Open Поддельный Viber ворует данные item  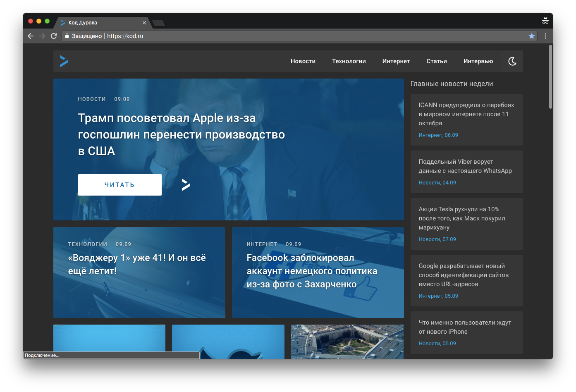point(465,166)
